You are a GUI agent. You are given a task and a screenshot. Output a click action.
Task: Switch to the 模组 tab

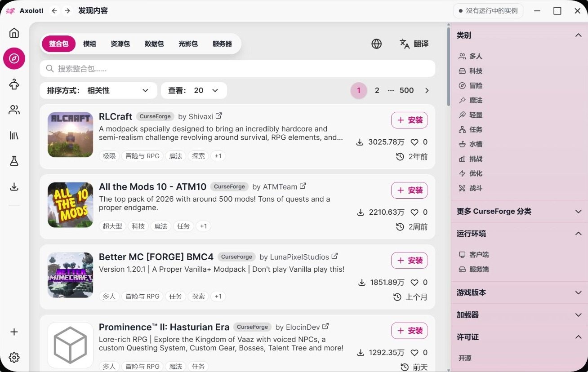89,44
